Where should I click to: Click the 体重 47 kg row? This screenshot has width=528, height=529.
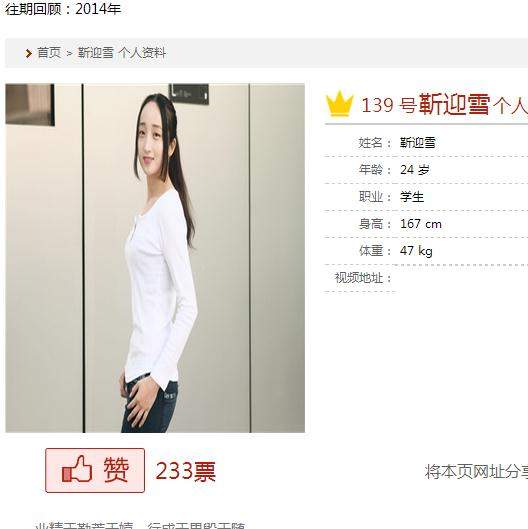[426, 251]
